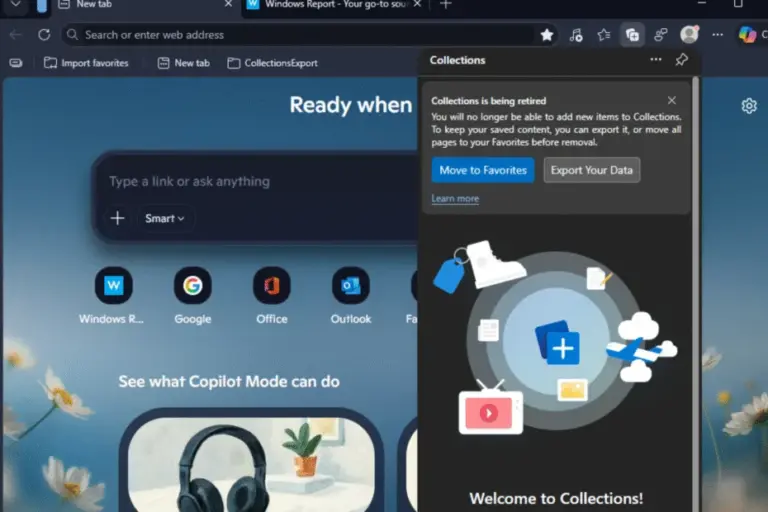This screenshot has height=512, width=768.
Task: Open the Google shortcut tile
Action: tap(192, 286)
